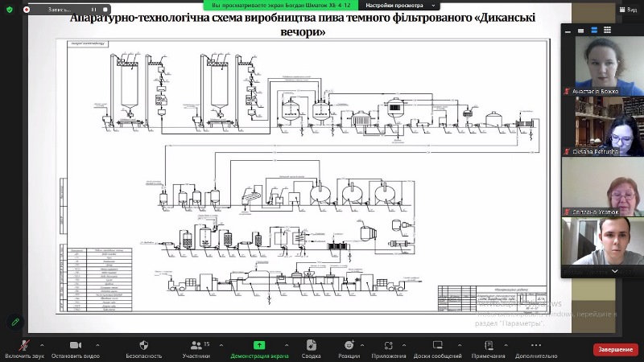
Task: Open video options arrow beside camera
Action: (x=97, y=345)
